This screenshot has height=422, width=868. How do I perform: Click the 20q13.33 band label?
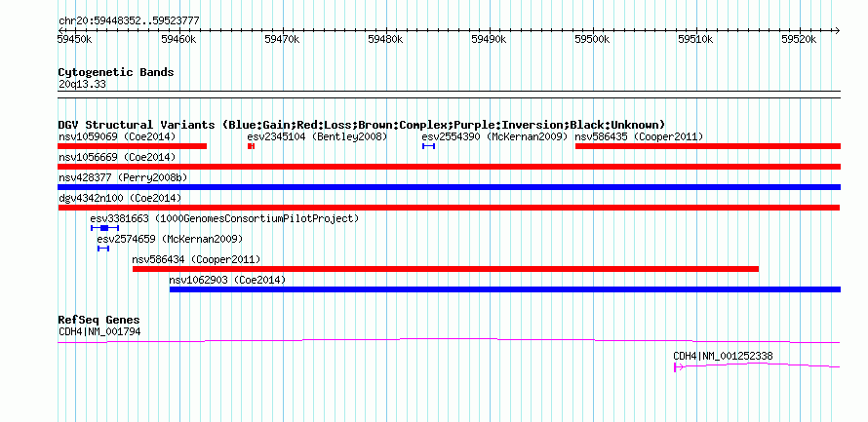pyautogui.click(x=82, y=85)
